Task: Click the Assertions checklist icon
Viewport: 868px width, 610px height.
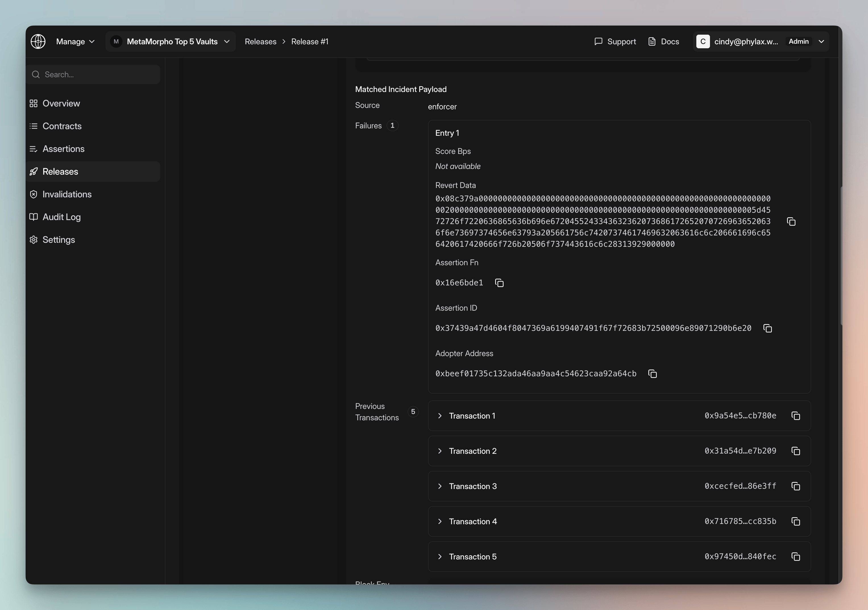Action: tap(34, 149)
